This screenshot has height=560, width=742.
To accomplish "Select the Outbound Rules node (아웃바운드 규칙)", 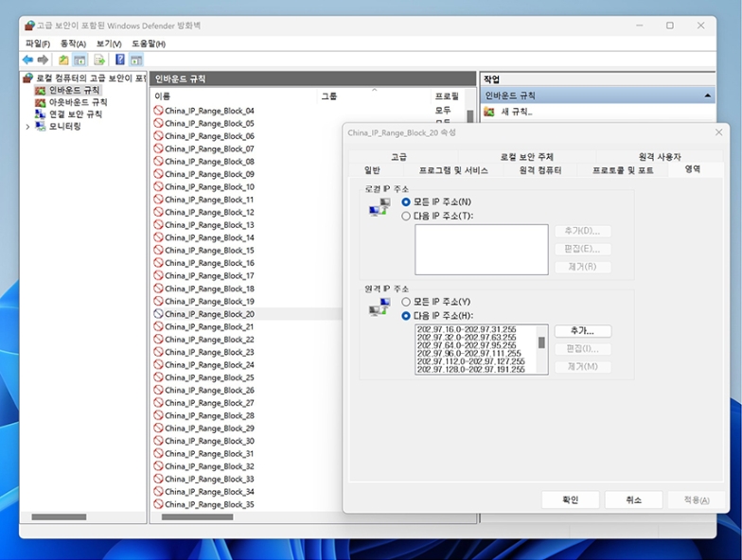I will point(78,102).
